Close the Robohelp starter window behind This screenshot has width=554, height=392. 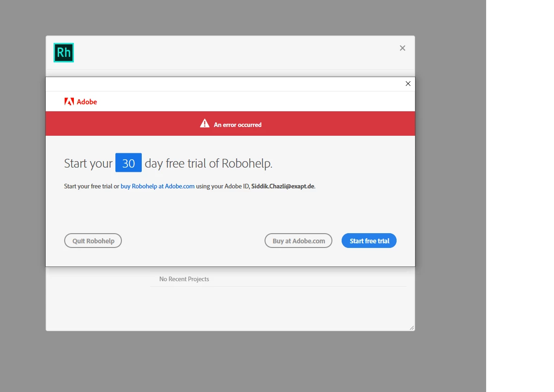coord(403,48)
